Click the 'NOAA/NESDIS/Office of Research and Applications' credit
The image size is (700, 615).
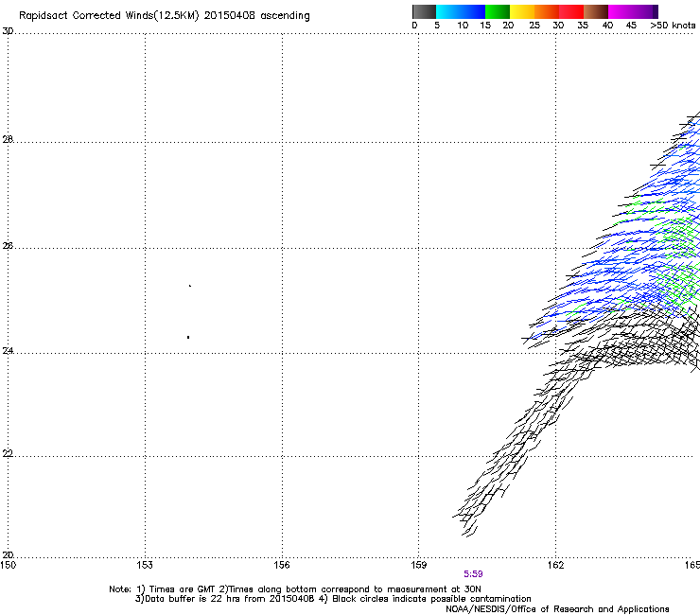(557, 609)
